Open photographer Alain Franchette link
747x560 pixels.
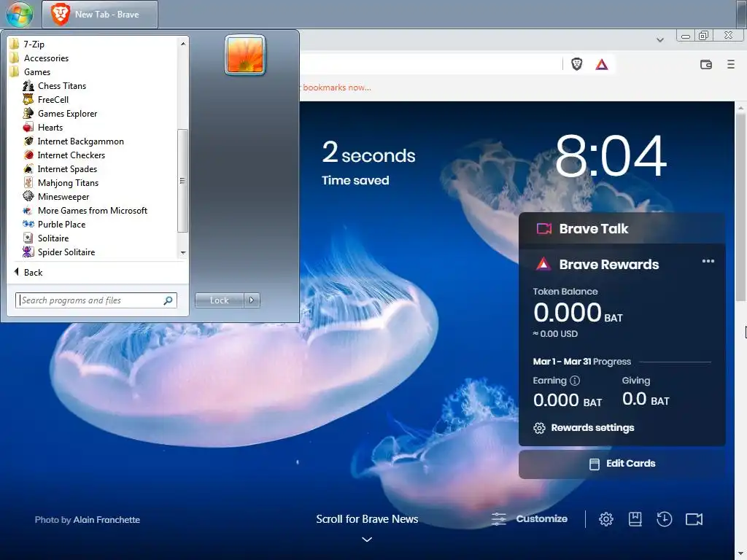pos(107,520)
